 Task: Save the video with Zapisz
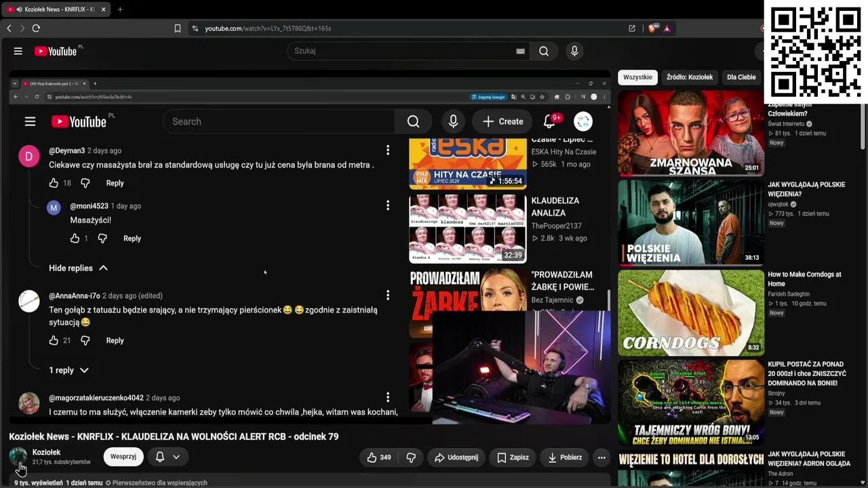point(513,457)
